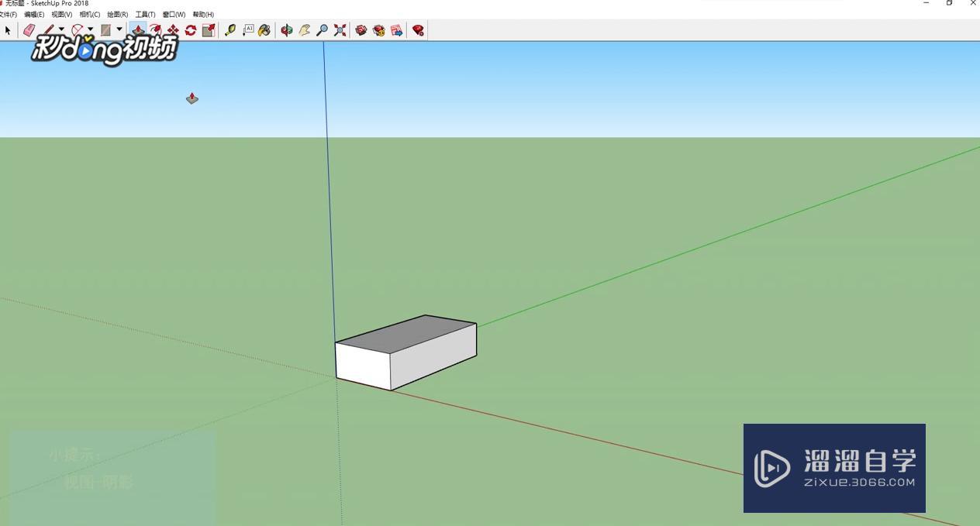Select the Pan hand tool
Image resolution: width=980 pixels, height=526 pixels.
point(304,30)
